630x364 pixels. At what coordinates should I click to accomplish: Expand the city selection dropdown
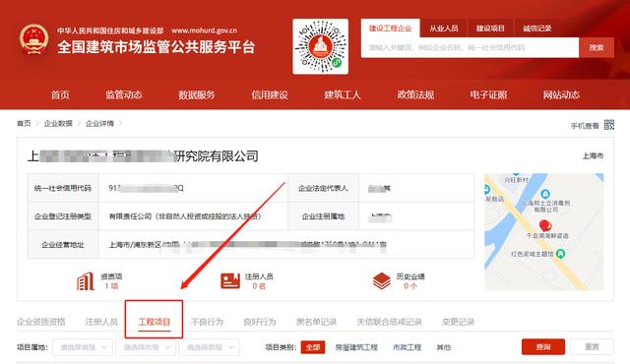pyautogui.click(x=146, y=347)
